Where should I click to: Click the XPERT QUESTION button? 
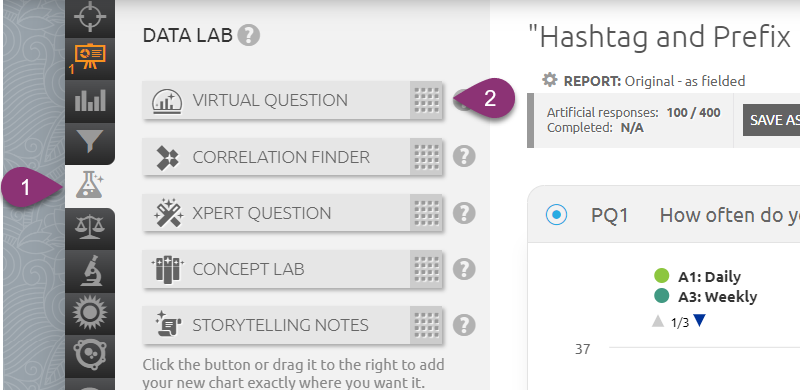pyautogui.click(x=276, y=213)
